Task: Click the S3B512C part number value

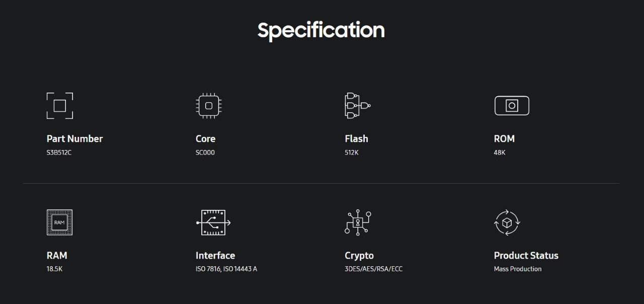Action: tap(59, 153)
